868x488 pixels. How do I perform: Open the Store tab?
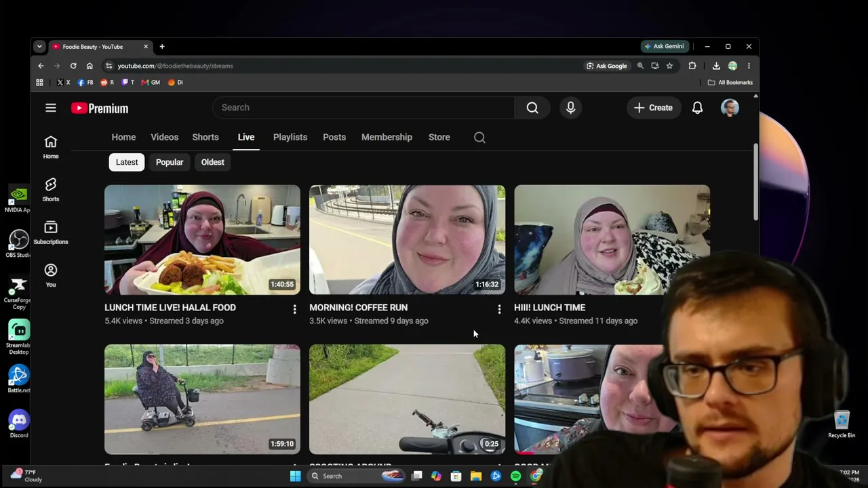pos(439,138)
